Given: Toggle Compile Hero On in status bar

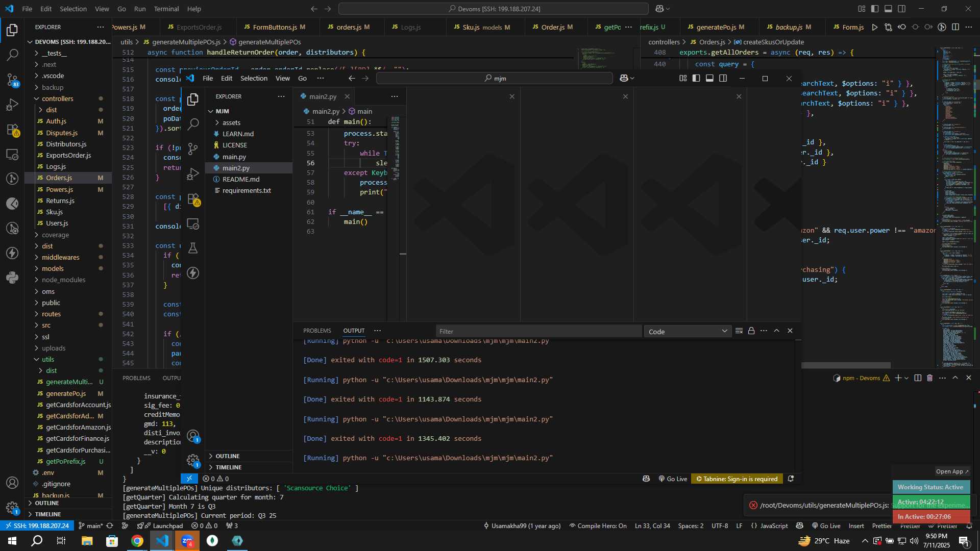Looking at the screenshot, I should point(598,525).
